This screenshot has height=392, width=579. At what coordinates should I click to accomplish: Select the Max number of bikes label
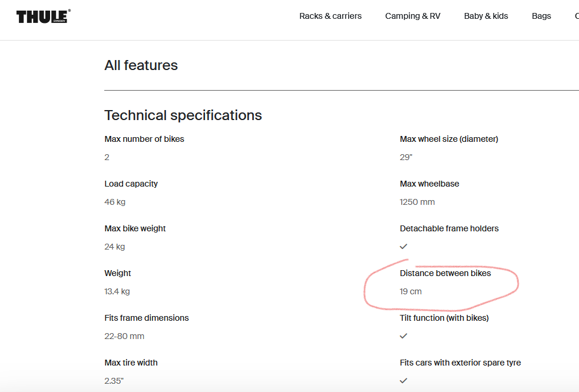tap(144, 139)
